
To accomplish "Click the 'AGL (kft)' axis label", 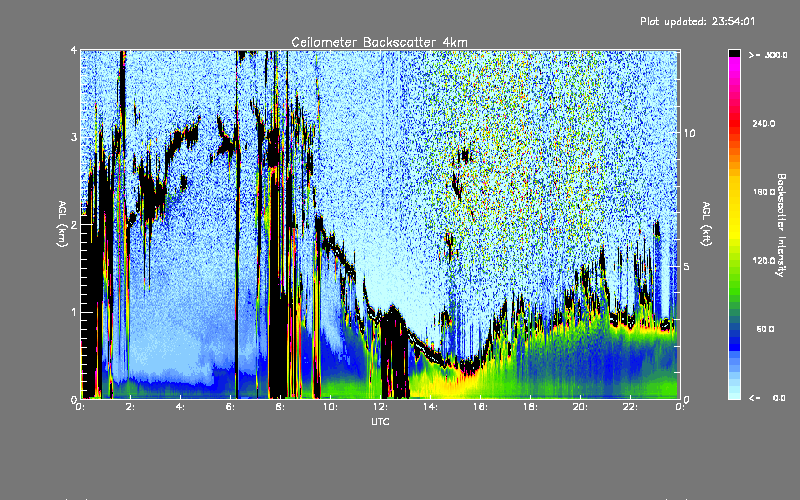I will coord(706,224).
